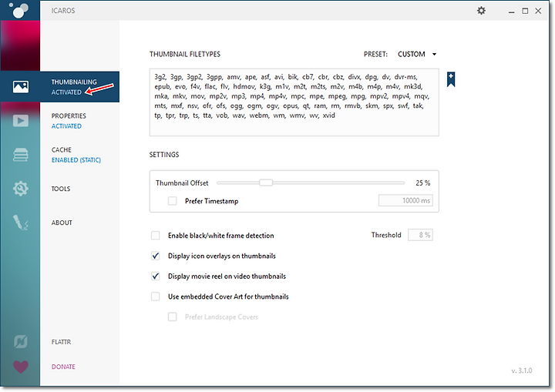The height and width of the screenshot is (392, 555).
Task: Select the Thumbnailing picture icon in sidebar
Action: click(x=21, y=87)
